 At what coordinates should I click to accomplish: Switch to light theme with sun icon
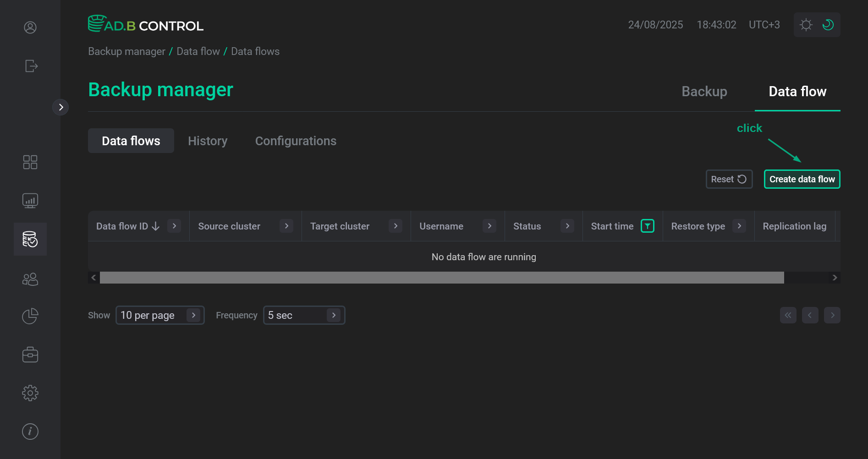click(806, 25)
